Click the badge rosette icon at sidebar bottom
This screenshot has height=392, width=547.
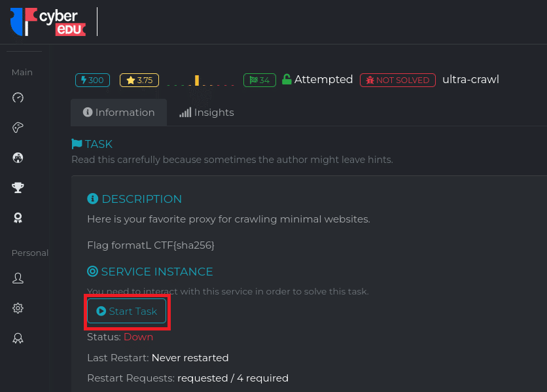18,338
